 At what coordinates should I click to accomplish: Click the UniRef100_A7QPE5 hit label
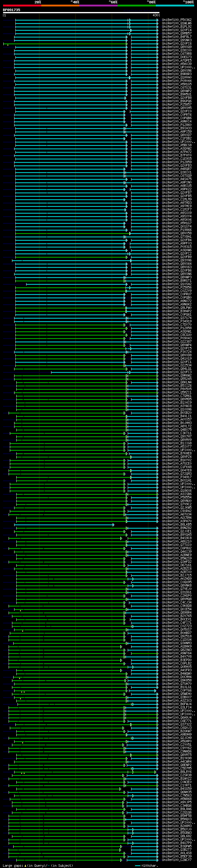pyautogui.click(x=176, y=60)
